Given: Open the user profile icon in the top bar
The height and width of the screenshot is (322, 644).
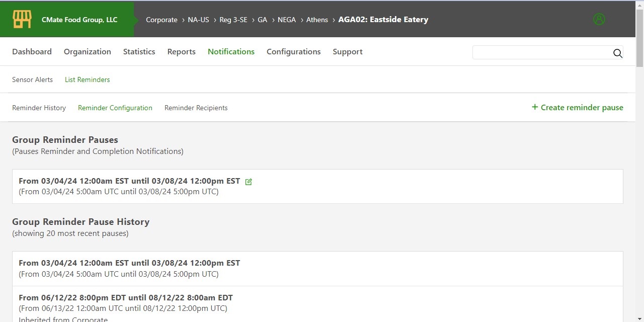Looking at the screenshot, I should coord(599,19).
